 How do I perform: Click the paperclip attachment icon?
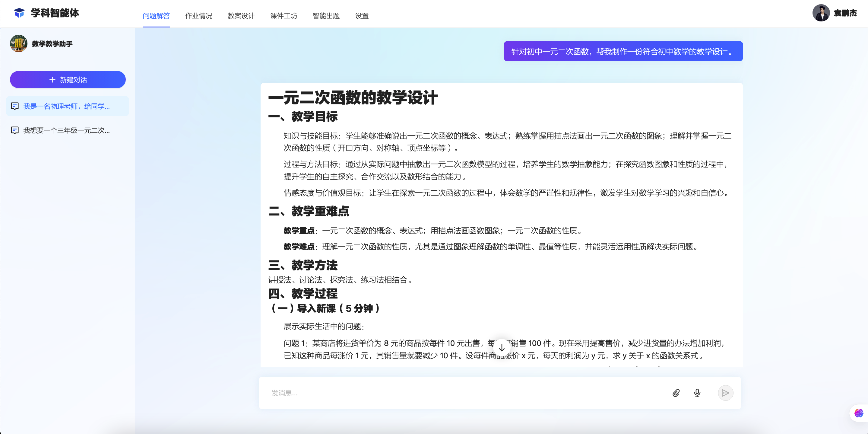pos(676,393)
